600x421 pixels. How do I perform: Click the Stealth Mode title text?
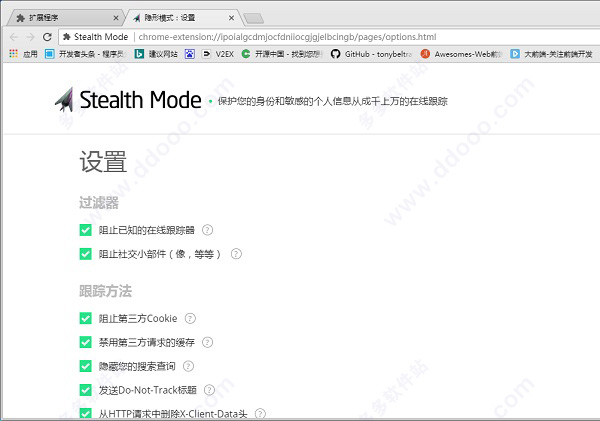(x=140, y=100)
